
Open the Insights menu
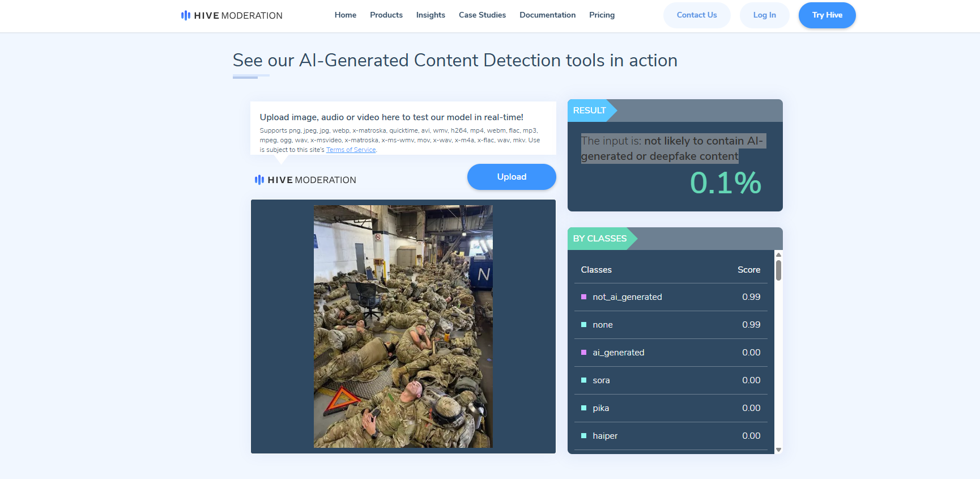coord(431,15)
